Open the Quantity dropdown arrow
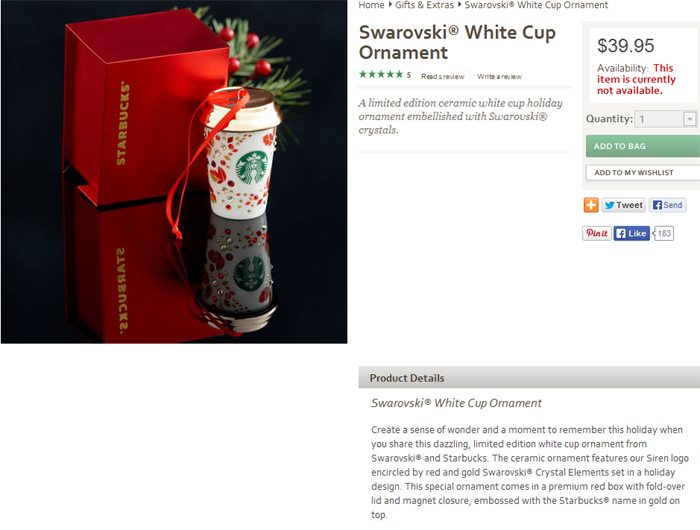 point(690,119)
